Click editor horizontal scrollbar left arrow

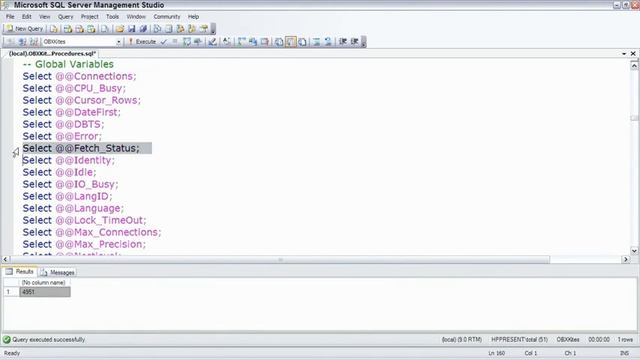[x=5, y=259]
